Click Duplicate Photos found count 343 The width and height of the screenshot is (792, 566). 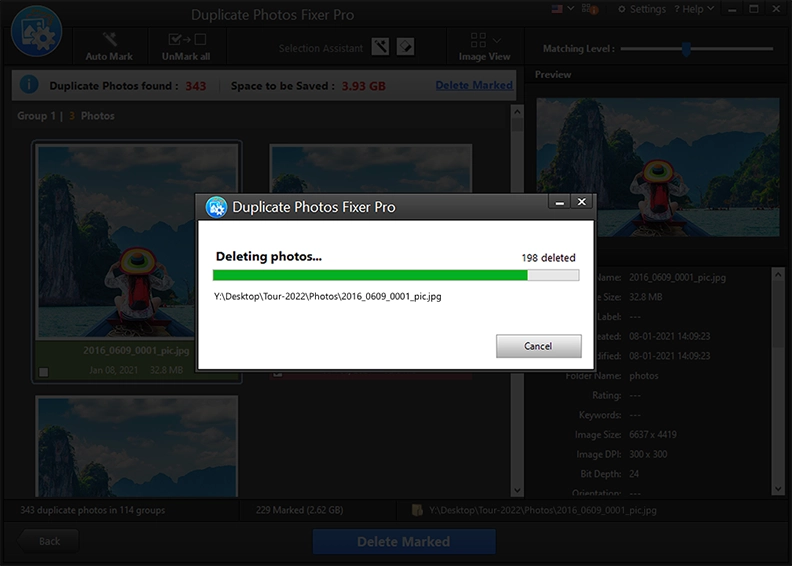click(195, 86)
